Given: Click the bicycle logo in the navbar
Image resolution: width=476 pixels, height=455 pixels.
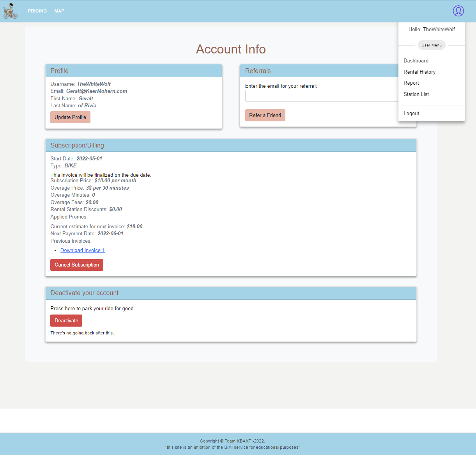Looking at the screenshot, I should (10, 11).
